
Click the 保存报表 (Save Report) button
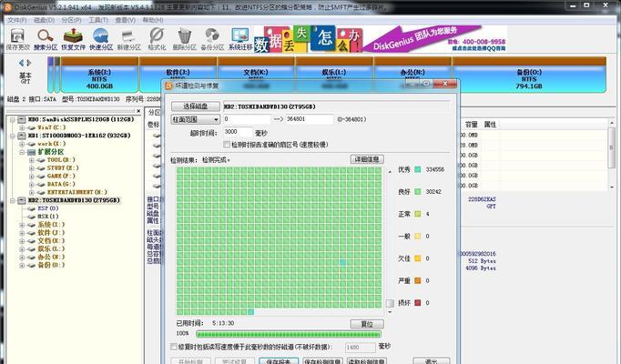click(x=279, y=361)
